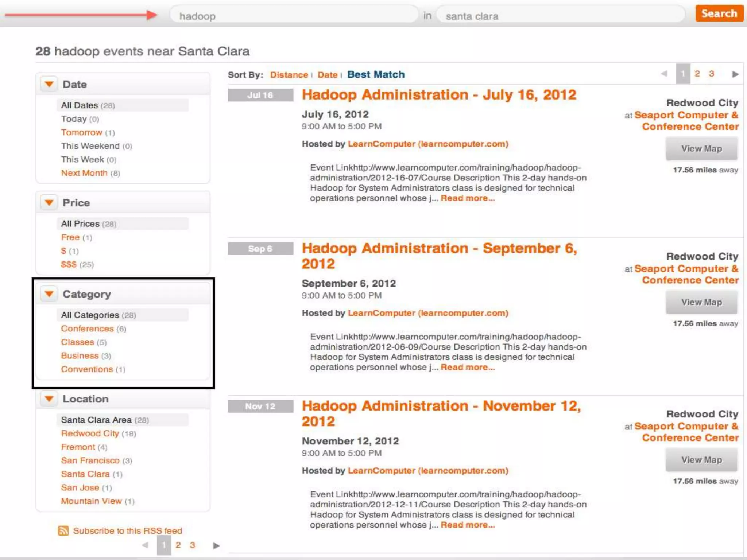Click bottom next-page arrow icon
Image resolution: width=747 pixels, height=560 pixels.
[216, 545]
